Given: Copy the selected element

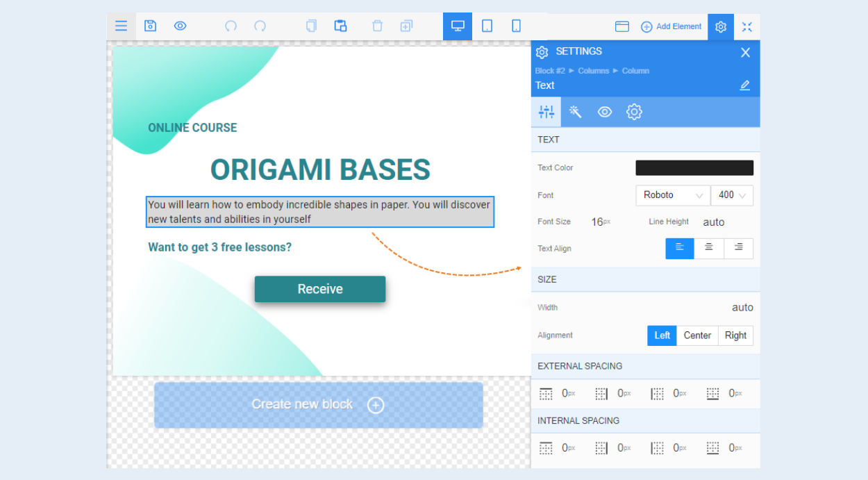Looking at the screenshot, I should (x=311, y=26).
